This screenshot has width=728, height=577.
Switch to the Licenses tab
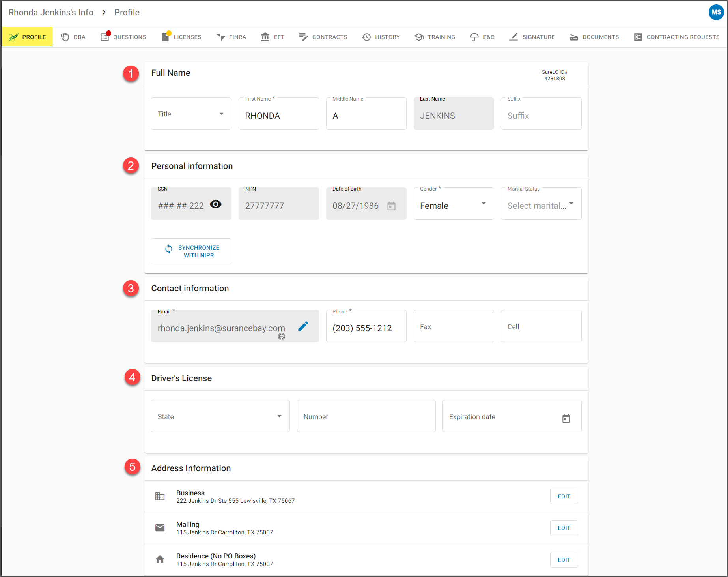(x=181, y=37)
